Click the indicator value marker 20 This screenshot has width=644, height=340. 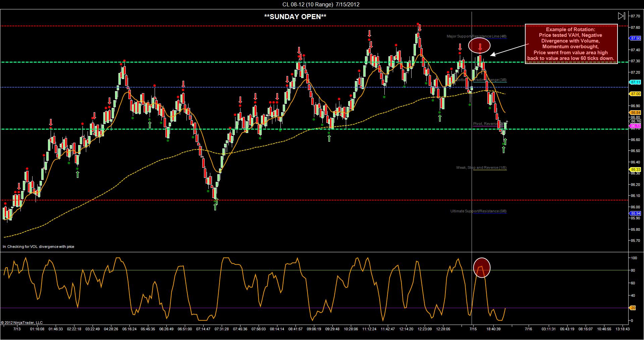633,308
